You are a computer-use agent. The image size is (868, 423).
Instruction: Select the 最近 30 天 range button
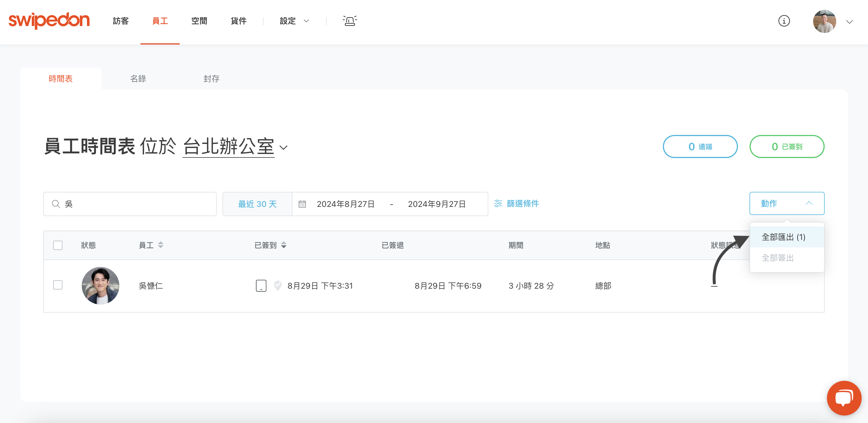click(257, 204)
